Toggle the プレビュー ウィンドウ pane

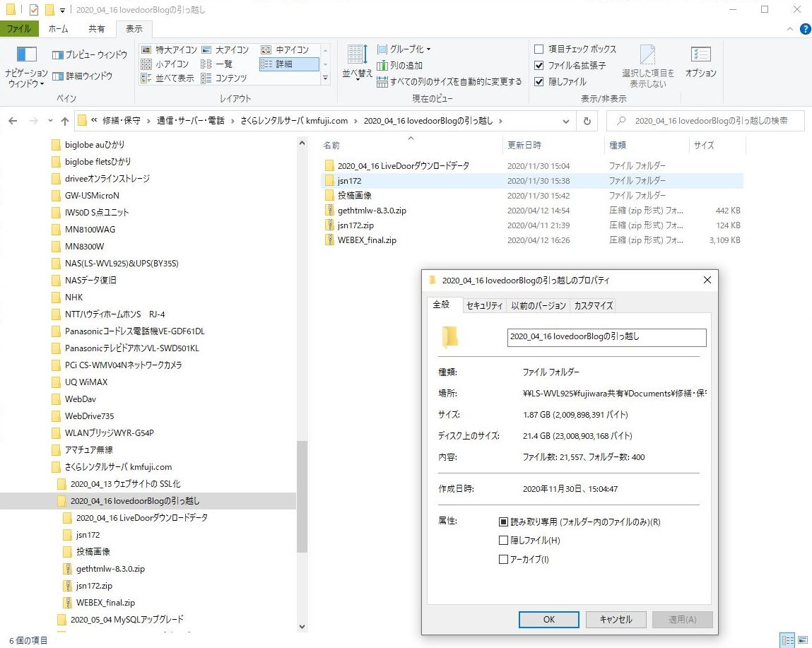point(90,54)
